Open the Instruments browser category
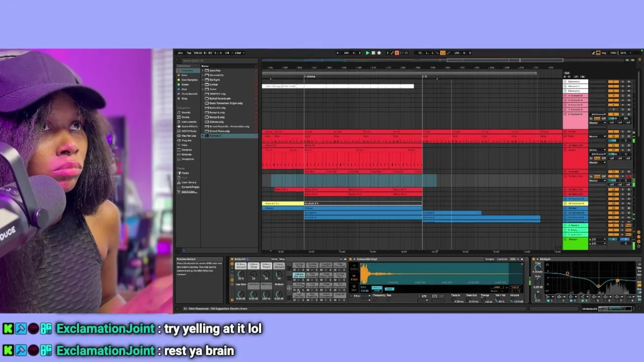This screenshot has width=644, height=362. coord(189,122)
